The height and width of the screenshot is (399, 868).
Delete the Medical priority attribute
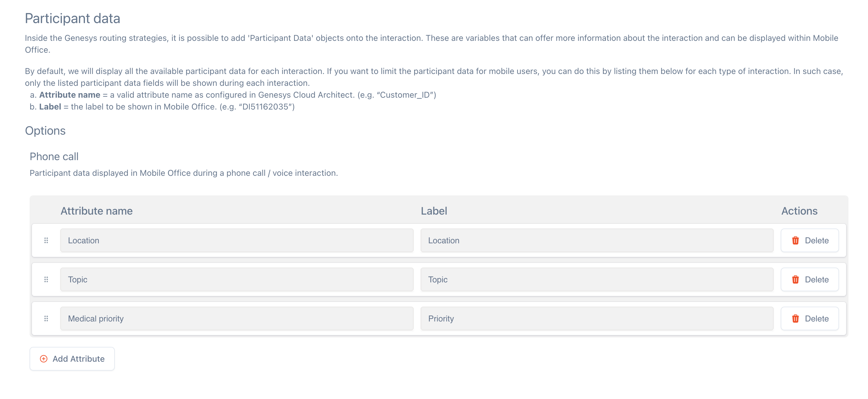[809, 318]
